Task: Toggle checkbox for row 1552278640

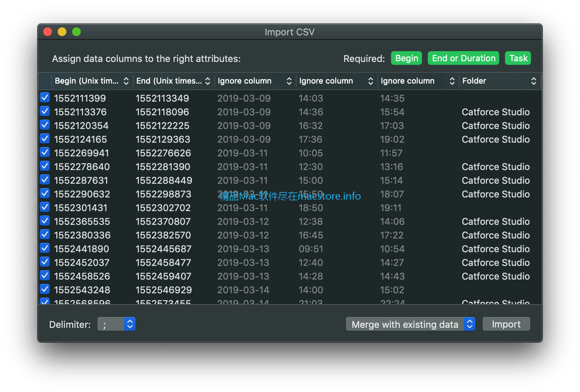Action: pos(45,166)
